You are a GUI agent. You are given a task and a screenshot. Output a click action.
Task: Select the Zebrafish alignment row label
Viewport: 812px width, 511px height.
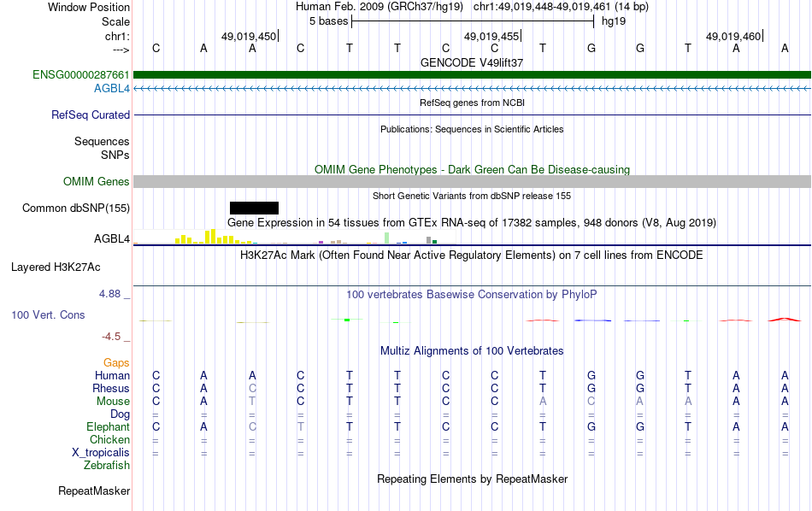(x=107, y=466)
